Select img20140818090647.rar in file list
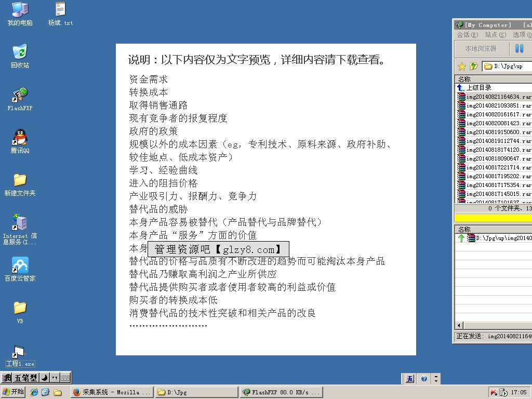This screenshot has width=532, height=399. (494, 158)
